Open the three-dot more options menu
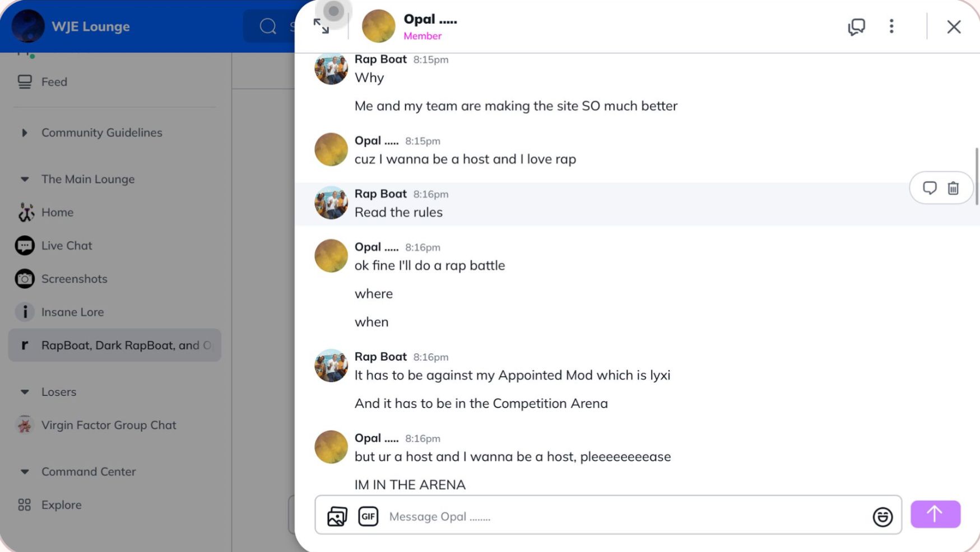The height and width of the screenshot is (552, 980). 891,26
